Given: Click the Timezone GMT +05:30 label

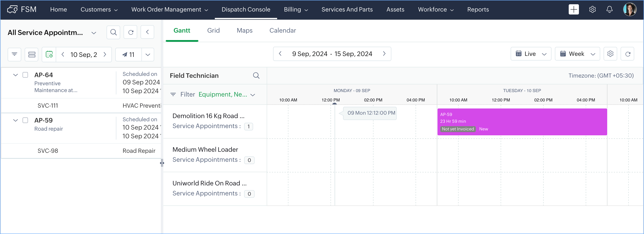Looking at the screenshot, I should click(601, 75).
